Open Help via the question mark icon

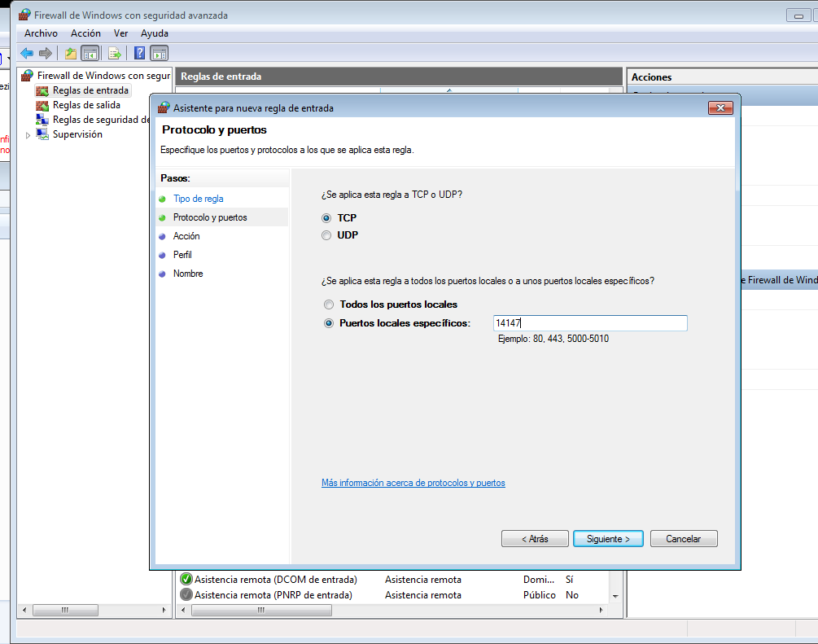[139, 53]
